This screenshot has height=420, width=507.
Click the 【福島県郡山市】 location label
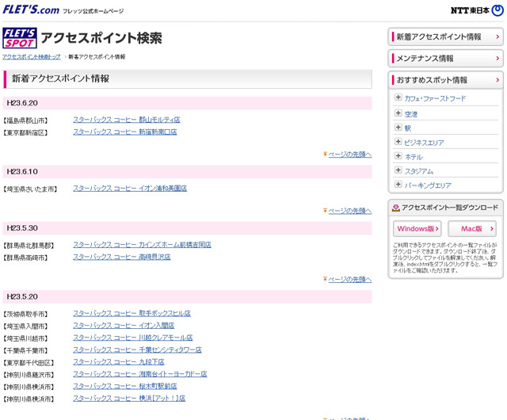(x=25, y=120)
